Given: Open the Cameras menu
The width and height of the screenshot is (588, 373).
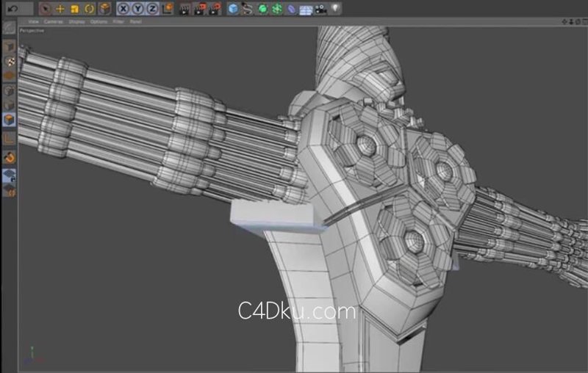Looking at the screenshot, I should pyautogui.click(x=53, y=22).
